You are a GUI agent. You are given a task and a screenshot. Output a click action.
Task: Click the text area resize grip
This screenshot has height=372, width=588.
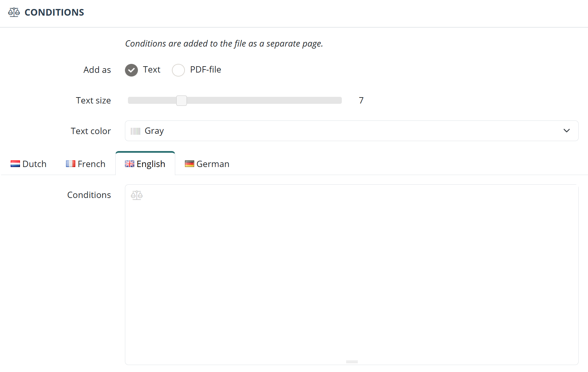pyautogui.click(x=352, y=362)
